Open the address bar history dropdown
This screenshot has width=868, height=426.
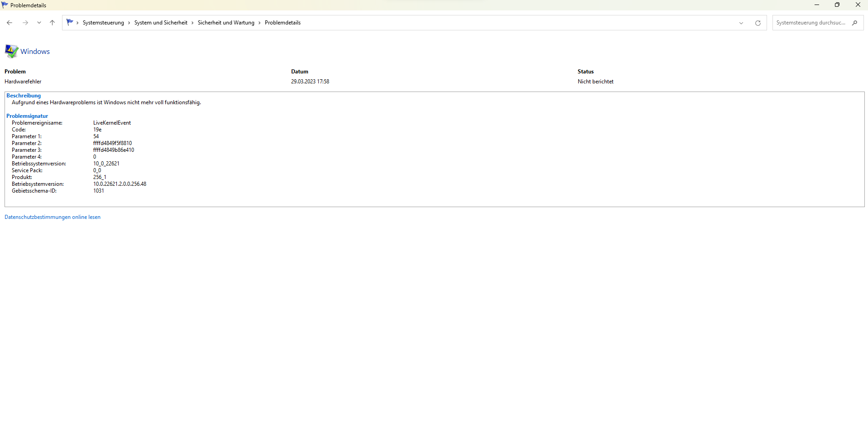pos(741,23)
